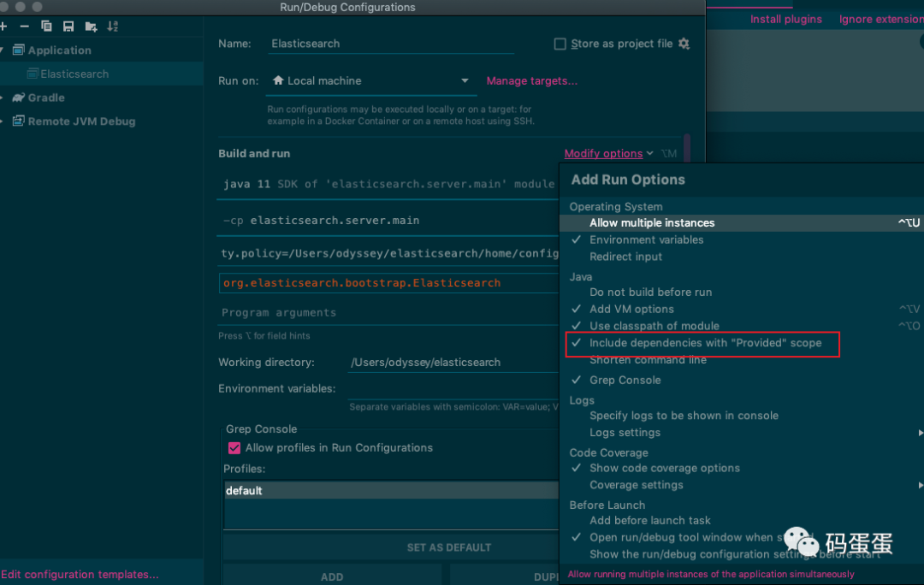Click the SET AS DEFAULT button

click(391, 547)
